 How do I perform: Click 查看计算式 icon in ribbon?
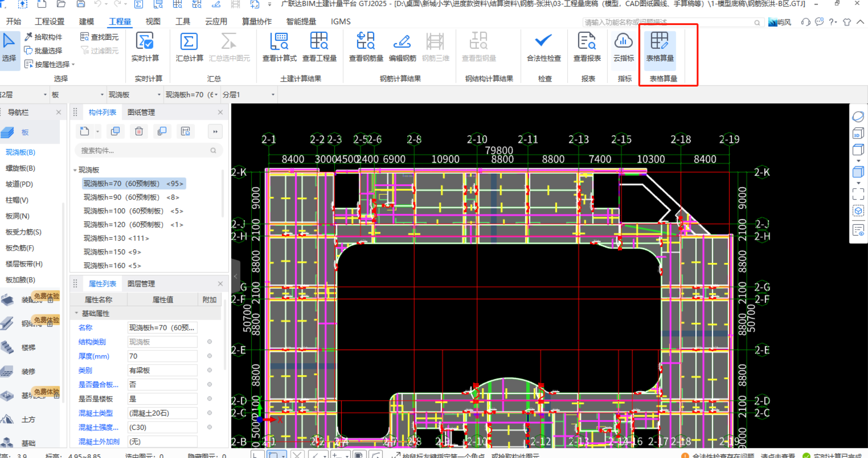[279, 41]
